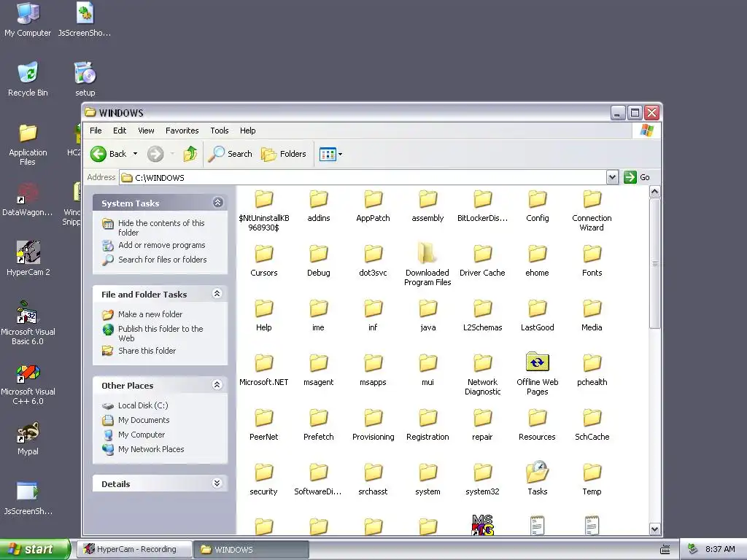Click the Up one level toolbar icon
747x560 pixels.
(x=190, y=154)
